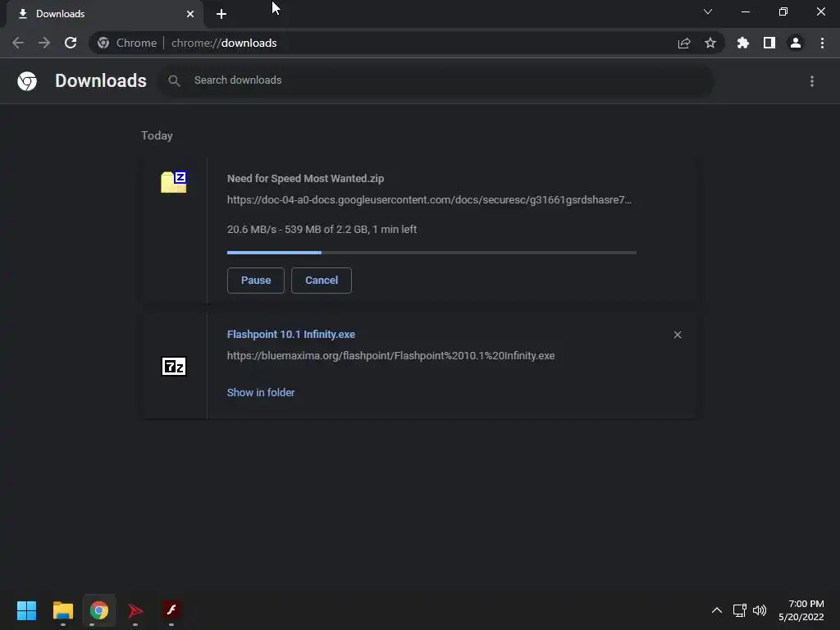
Task: Open the Windows Start menu
Action: (x=27, y=610)
